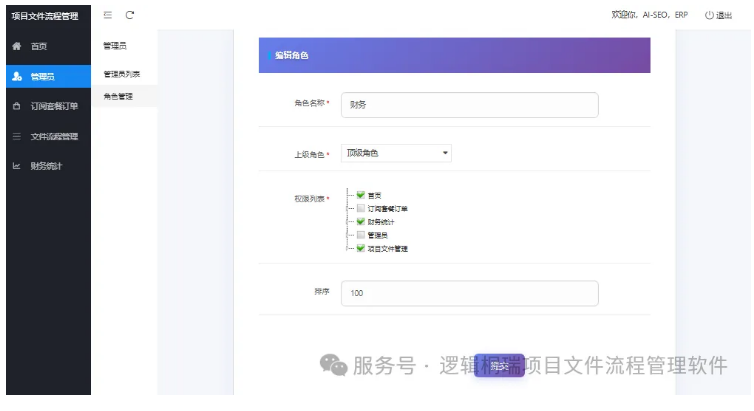
Task: Click the 文件流程管理 list icon
Action: coord(17,137)
